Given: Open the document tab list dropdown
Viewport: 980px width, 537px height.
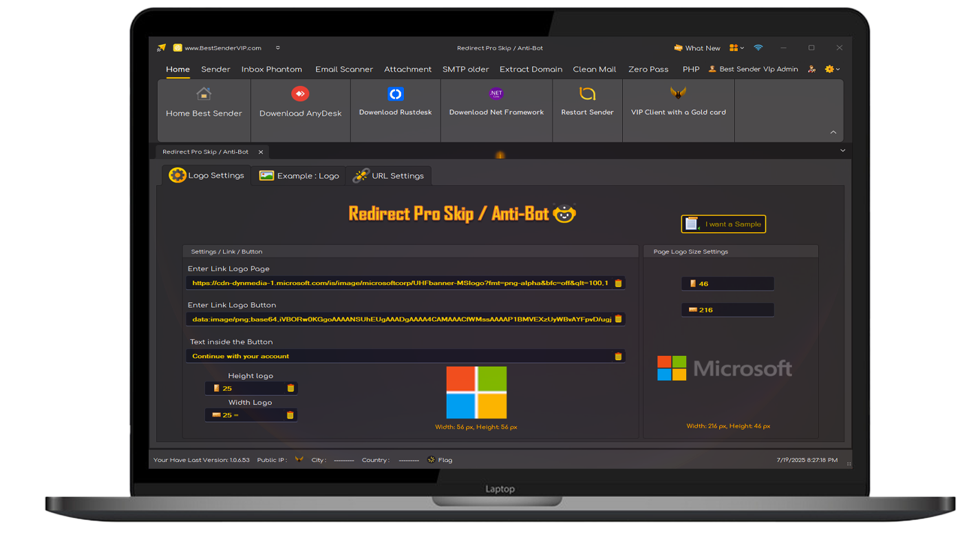Looking at the screenshot, I should coord(842,151).
